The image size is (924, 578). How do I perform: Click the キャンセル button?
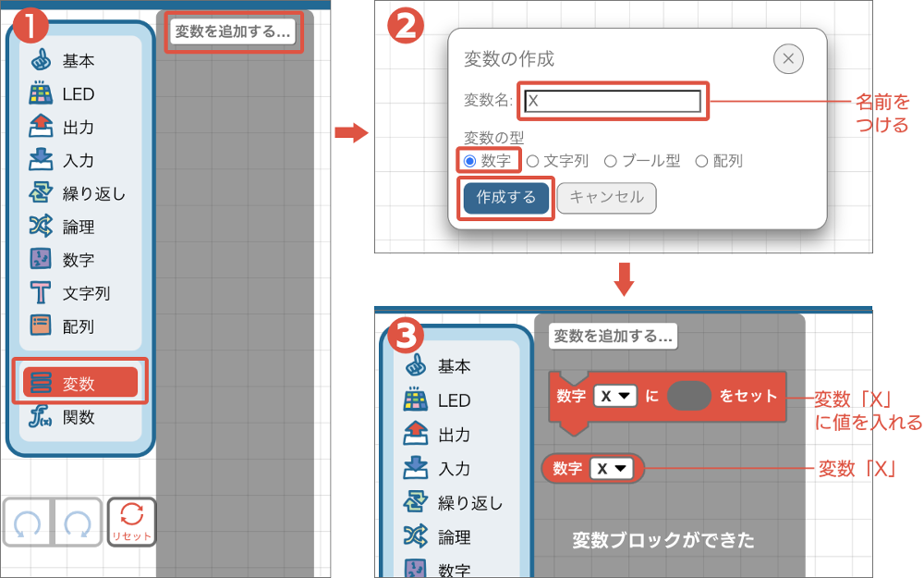point(606,198)
